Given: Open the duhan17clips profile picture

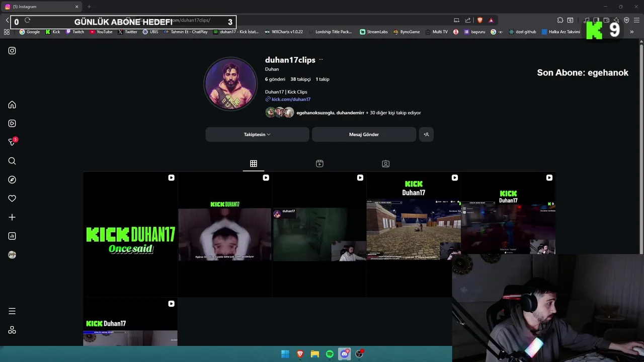Looking at the screenshot, I should point(230,83).
